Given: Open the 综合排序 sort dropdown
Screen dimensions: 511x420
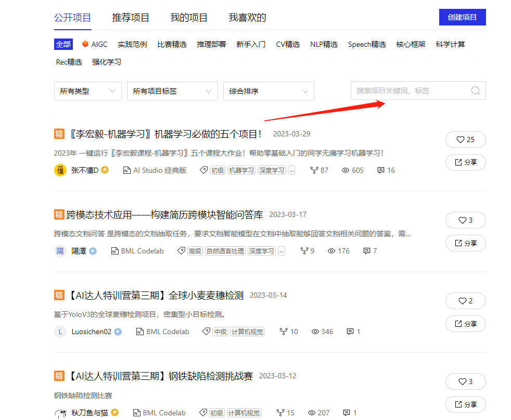Looking at the screenshot, I should [269, 91].
